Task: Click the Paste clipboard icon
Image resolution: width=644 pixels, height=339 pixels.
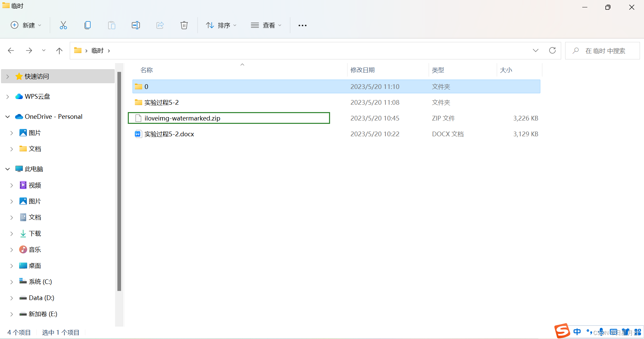Action: click(112, 25)
